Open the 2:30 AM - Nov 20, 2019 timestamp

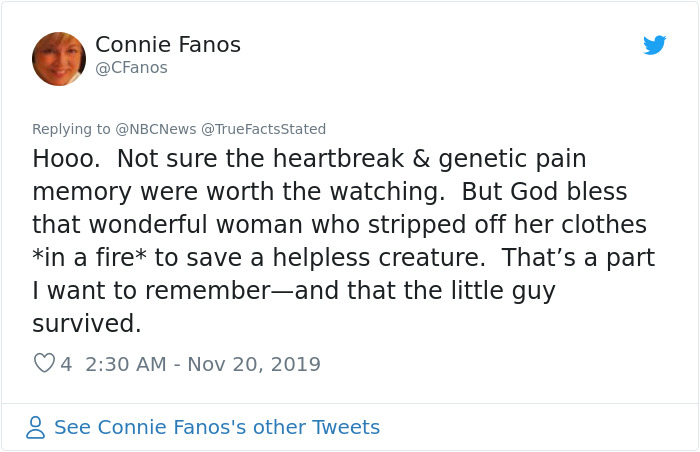point(203,364)
